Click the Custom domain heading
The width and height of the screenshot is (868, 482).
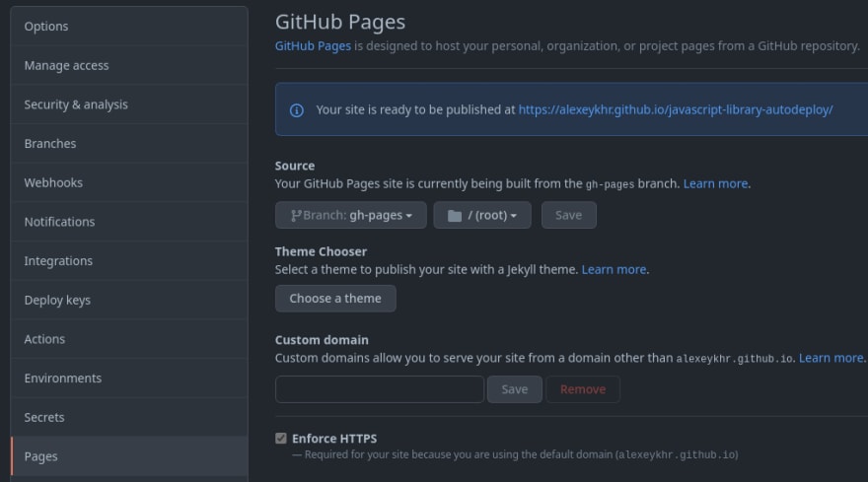(x=322, y=340)
